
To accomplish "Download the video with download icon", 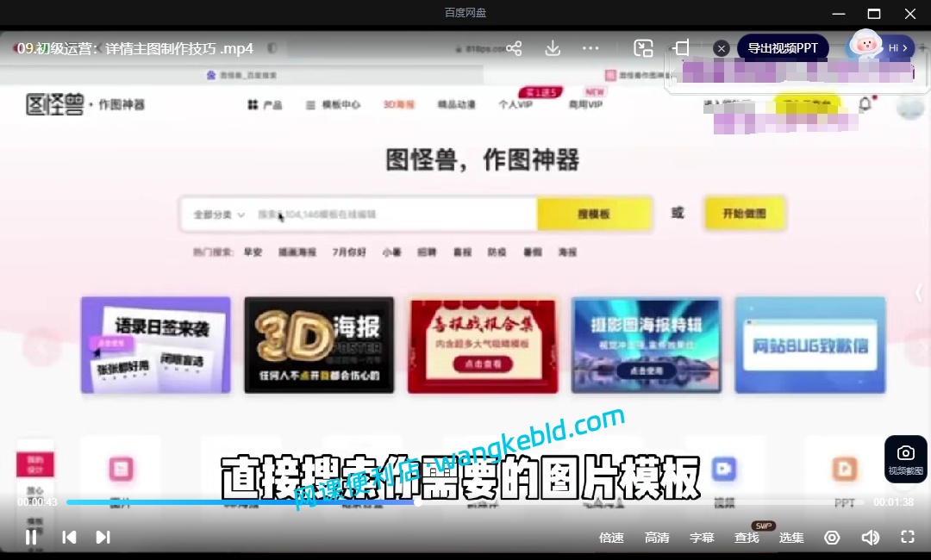I will tap(553, 48).
